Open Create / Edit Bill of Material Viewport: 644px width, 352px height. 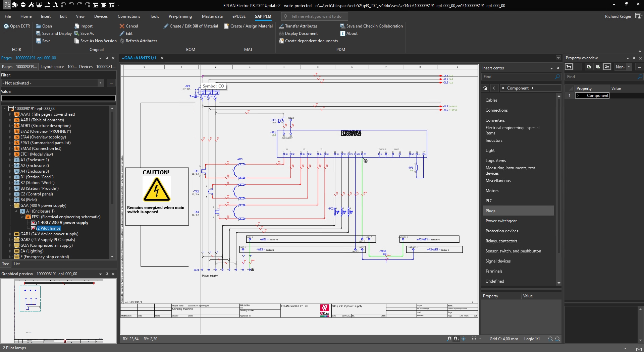(191, 26)
